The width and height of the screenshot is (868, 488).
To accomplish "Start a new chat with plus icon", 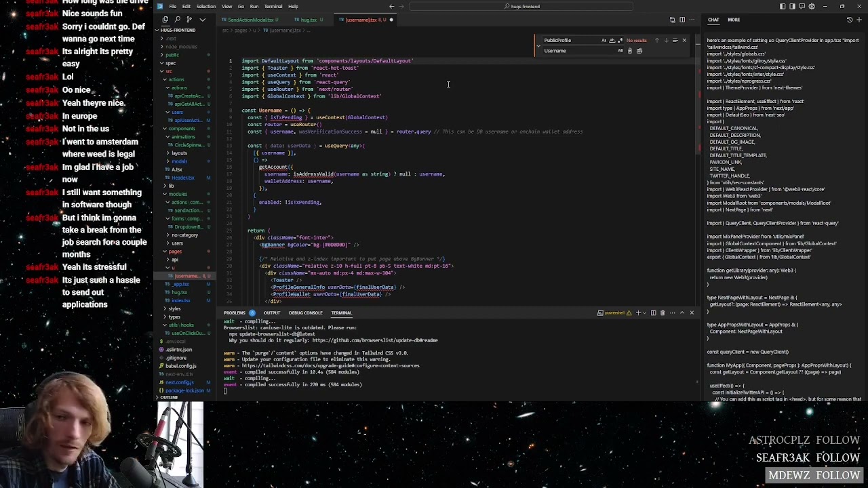I will pos(859,20).
